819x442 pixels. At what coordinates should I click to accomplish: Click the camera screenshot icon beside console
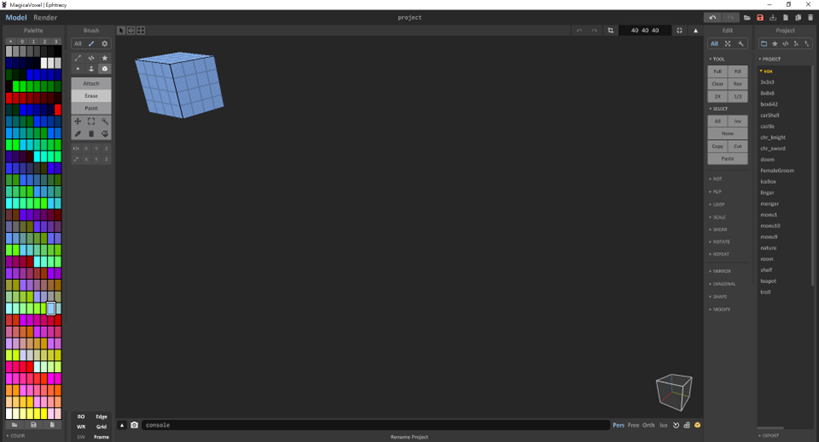point(135,425)
